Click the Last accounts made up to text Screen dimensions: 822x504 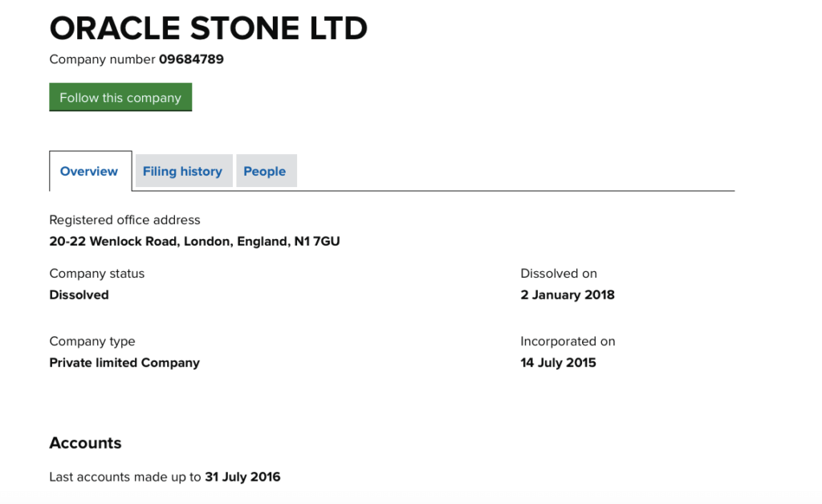pyautogui.click(x=124, y=477)
